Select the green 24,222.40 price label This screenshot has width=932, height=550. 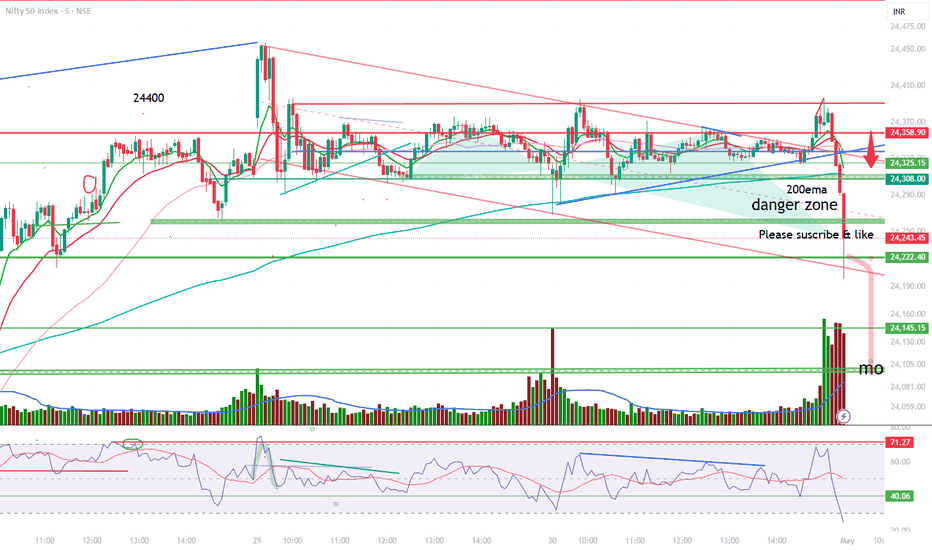click(x=907, y=257)
